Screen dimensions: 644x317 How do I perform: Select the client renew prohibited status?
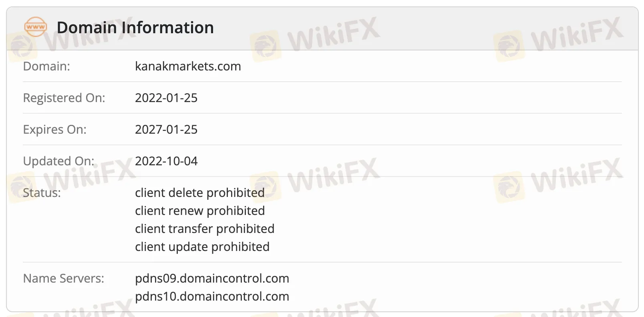tap(200, 211)
